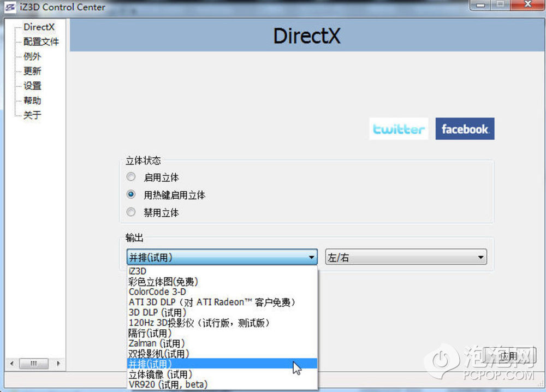Viewport: 546px width, 392px height.
Task: Open the facebook link button
Action: pos(465,129)
